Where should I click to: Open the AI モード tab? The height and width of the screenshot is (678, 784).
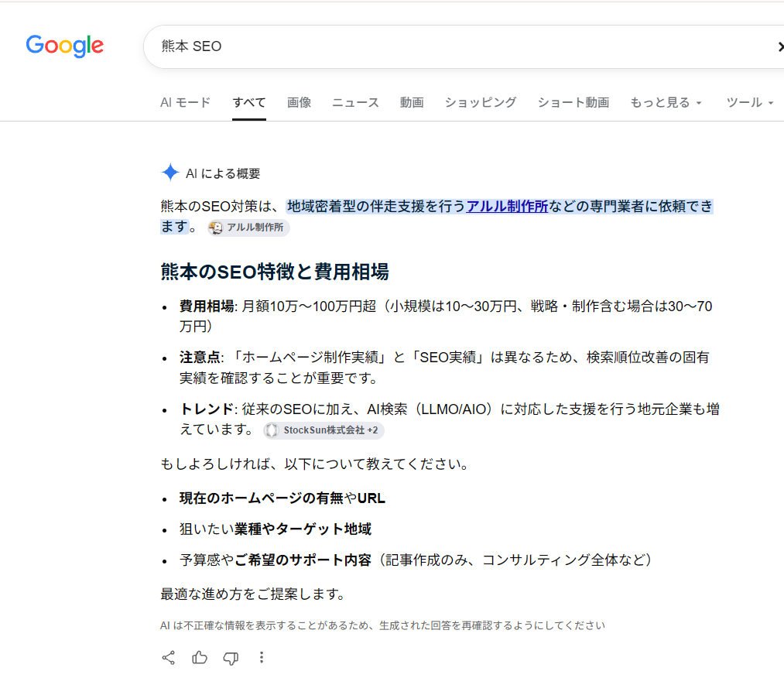186,102
